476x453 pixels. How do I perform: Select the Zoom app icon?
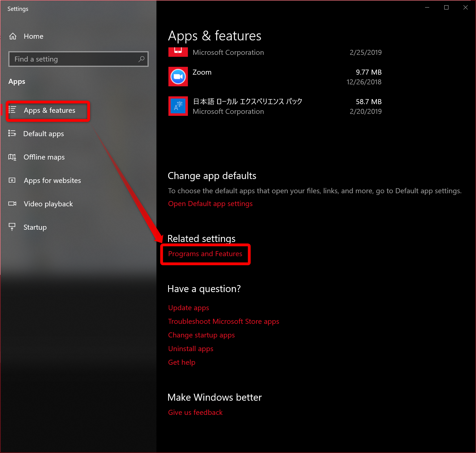178,77
